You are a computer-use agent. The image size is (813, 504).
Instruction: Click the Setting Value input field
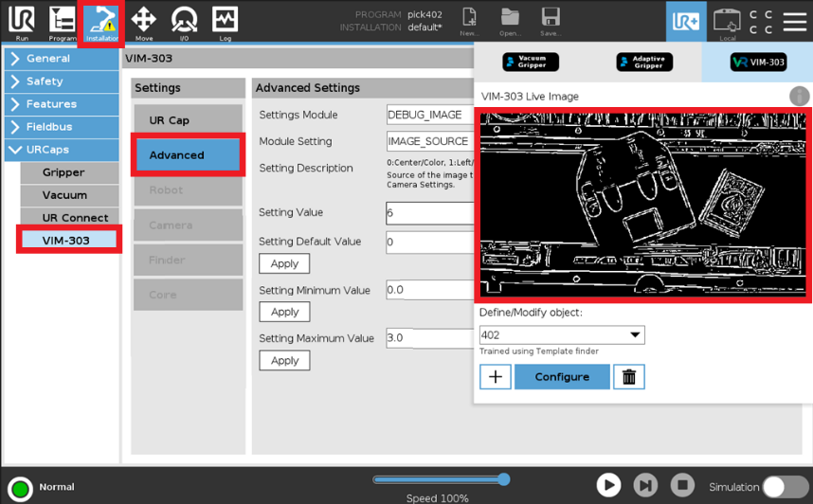point(430,212)
